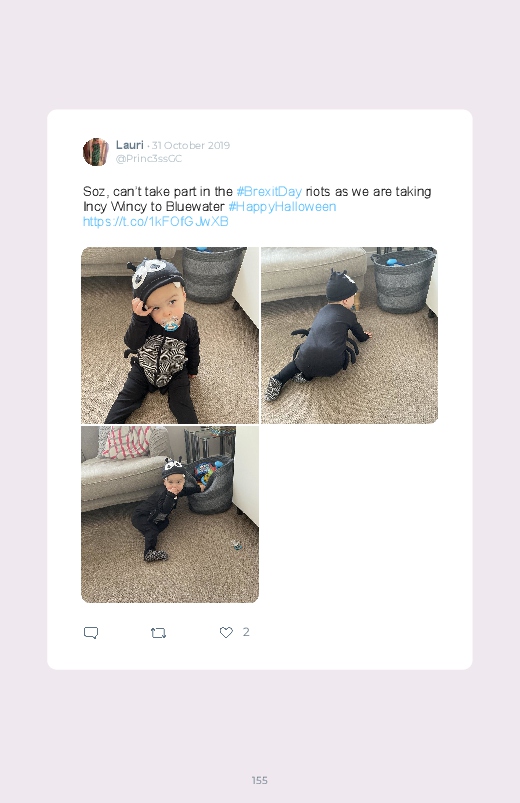Click the #BrexitDay hashtag
The width and height of the screenshot is (520, 803).
(269, 192)
